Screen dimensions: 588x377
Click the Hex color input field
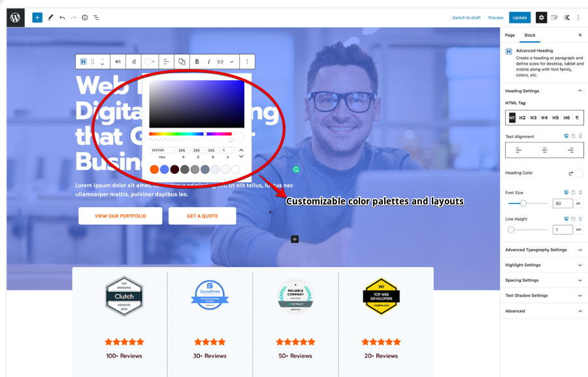pos(162,150)
